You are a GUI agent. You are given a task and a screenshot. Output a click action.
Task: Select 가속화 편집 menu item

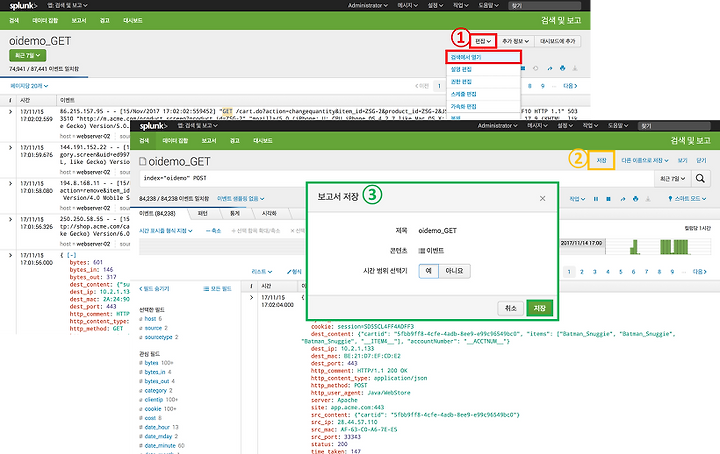pos(484,106)
